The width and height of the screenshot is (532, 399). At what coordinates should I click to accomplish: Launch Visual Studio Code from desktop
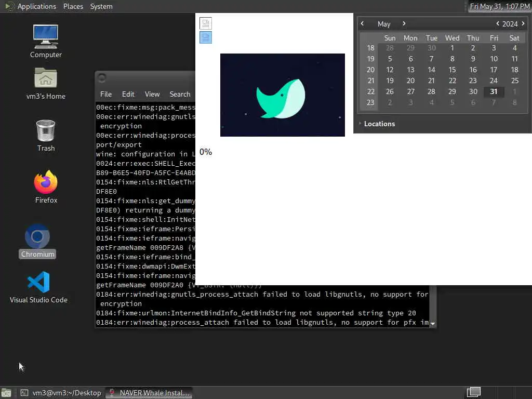tap(38, 287)
